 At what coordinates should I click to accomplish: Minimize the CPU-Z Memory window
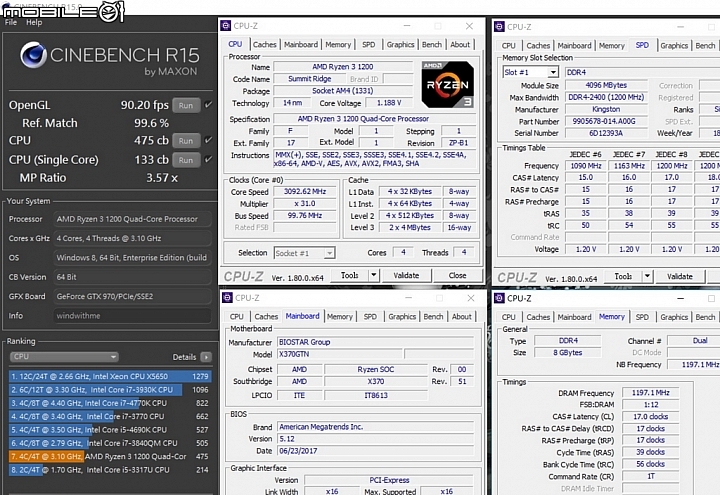point(681,298)
